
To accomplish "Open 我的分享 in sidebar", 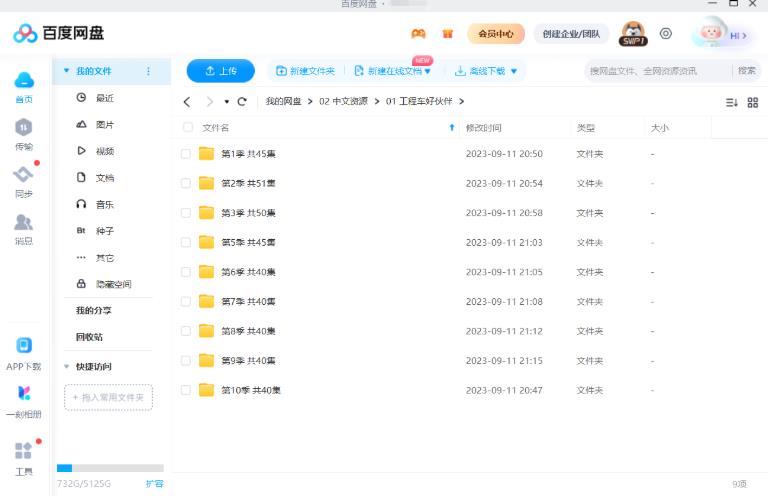I will point(94,310).
